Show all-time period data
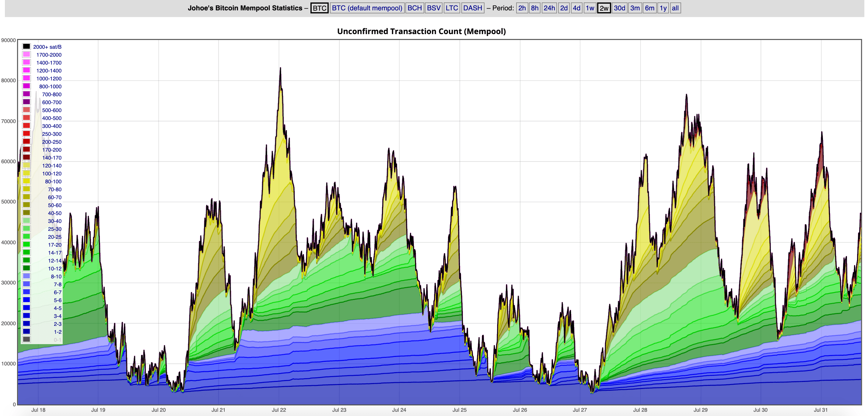 [x=675, y=8]
